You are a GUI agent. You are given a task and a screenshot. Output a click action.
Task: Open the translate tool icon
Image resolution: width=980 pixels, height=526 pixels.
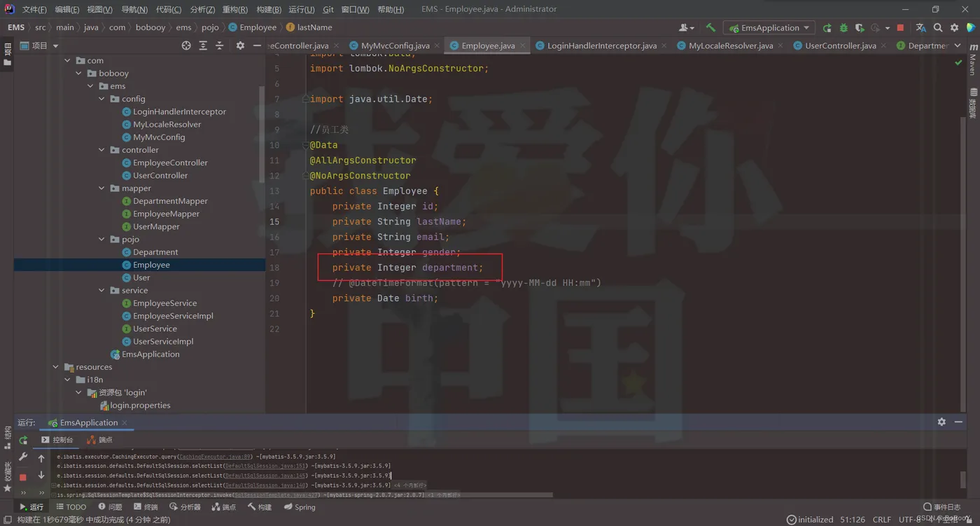[920, 28]
